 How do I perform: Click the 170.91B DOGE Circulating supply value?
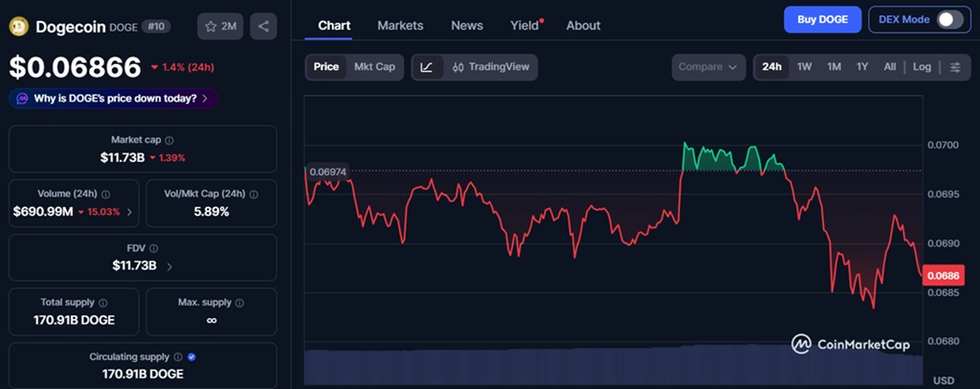coord(143,374)
